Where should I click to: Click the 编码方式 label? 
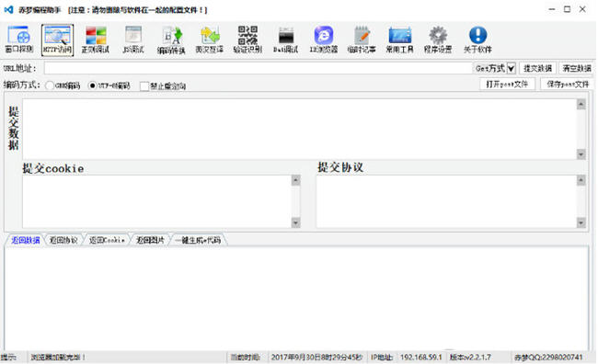pos(21,85)
